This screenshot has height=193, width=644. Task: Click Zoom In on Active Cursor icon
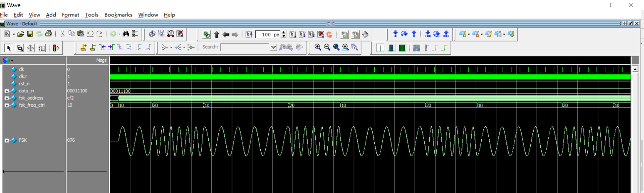coord(345,47)
